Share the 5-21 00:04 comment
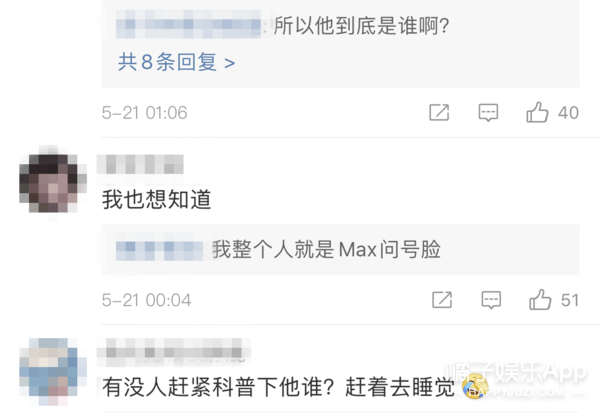 pyautogui.click(x=442, y=300)
